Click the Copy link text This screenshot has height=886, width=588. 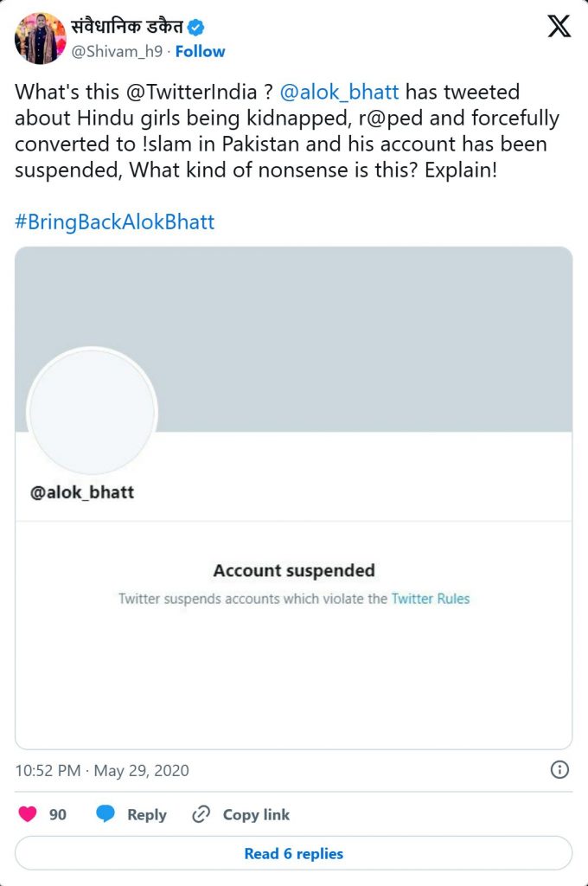pyautogui.click(x=256, y=814)
